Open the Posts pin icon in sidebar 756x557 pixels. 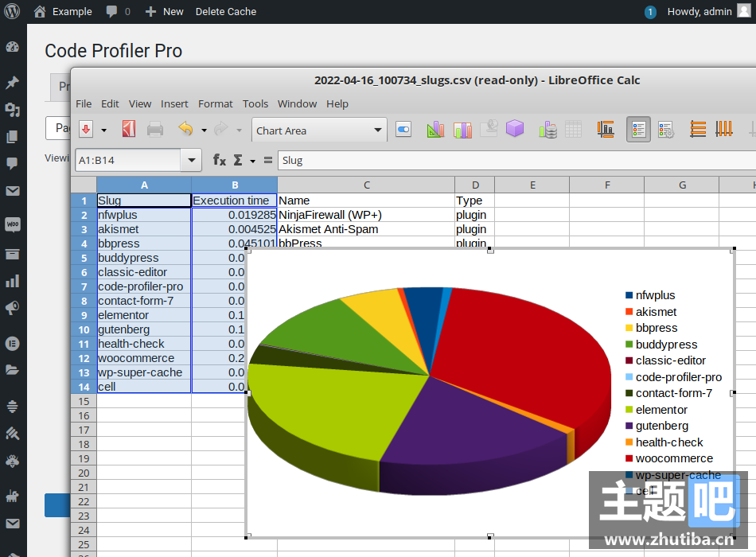13,83
